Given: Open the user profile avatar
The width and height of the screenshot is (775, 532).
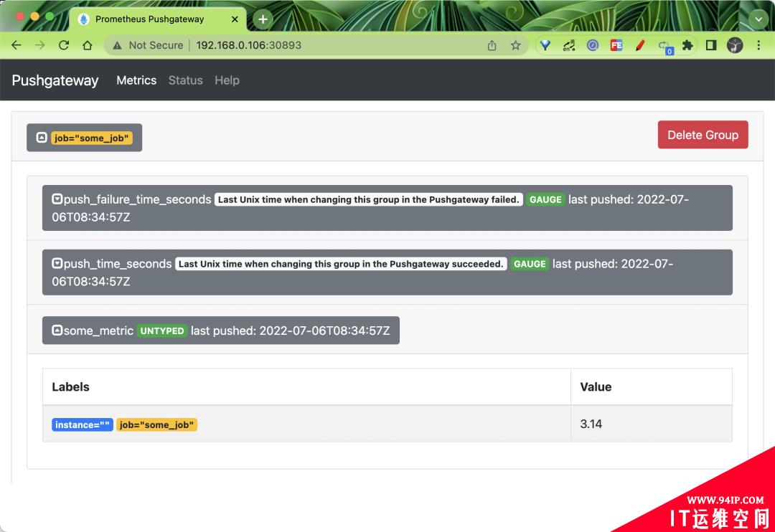Looking at the screenshot, I should pos(735,45).
